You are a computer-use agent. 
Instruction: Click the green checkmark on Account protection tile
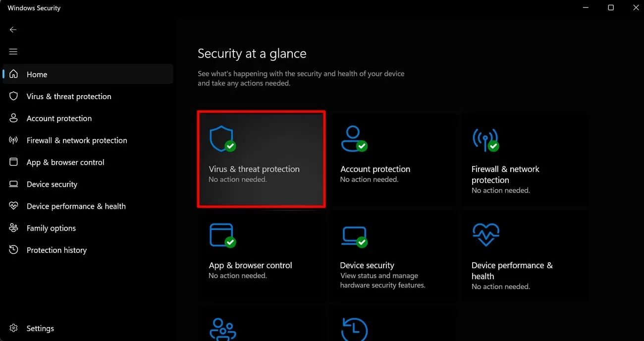click(361, 146)
